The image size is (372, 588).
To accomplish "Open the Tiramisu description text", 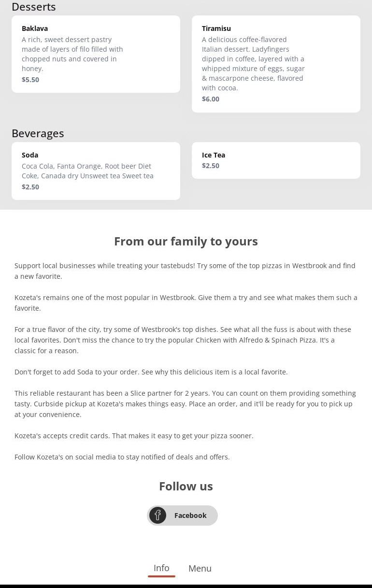I will 253,64.
